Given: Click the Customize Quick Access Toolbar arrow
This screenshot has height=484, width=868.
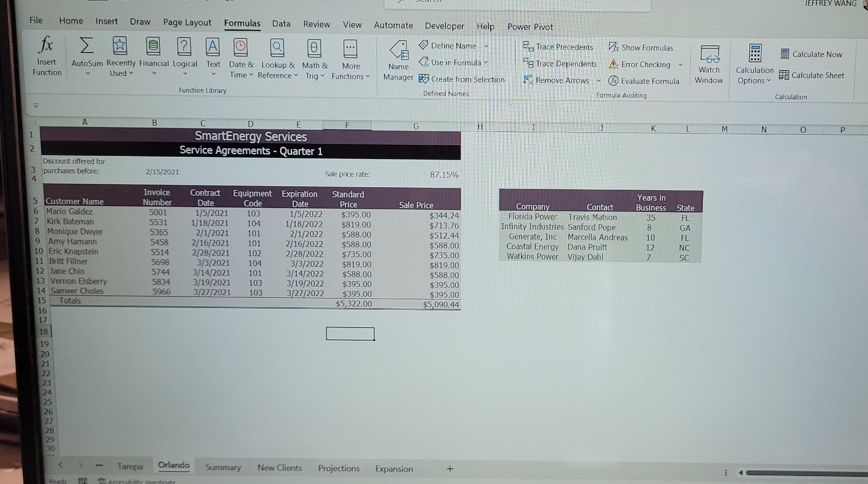Looking at the screenshot, I should 36,105.
